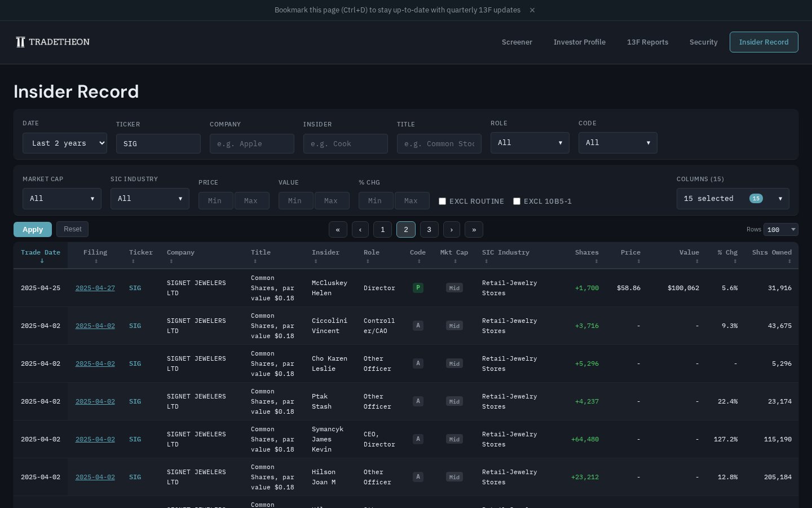Click shares value +64,480
812x508 pixels.
(585, 439)
